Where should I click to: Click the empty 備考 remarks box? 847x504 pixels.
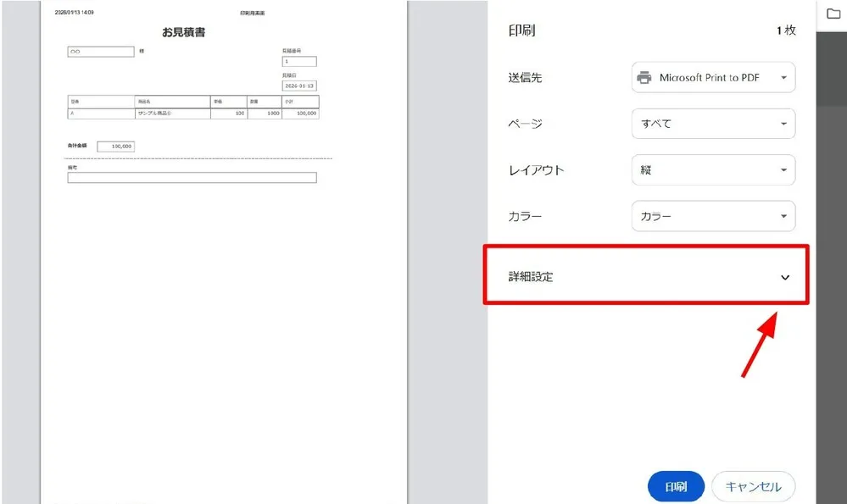pyautogui.click(x=192, y=178)
